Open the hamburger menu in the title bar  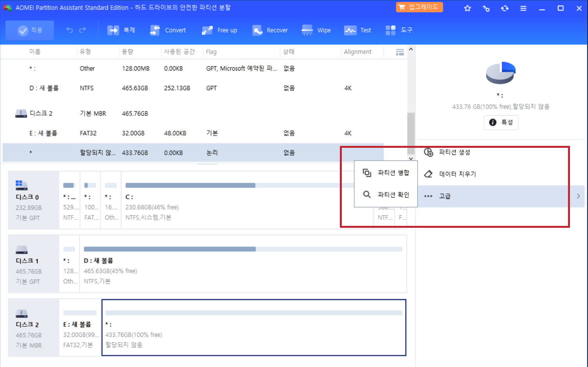pyautogui.click(x=523, y=8)
